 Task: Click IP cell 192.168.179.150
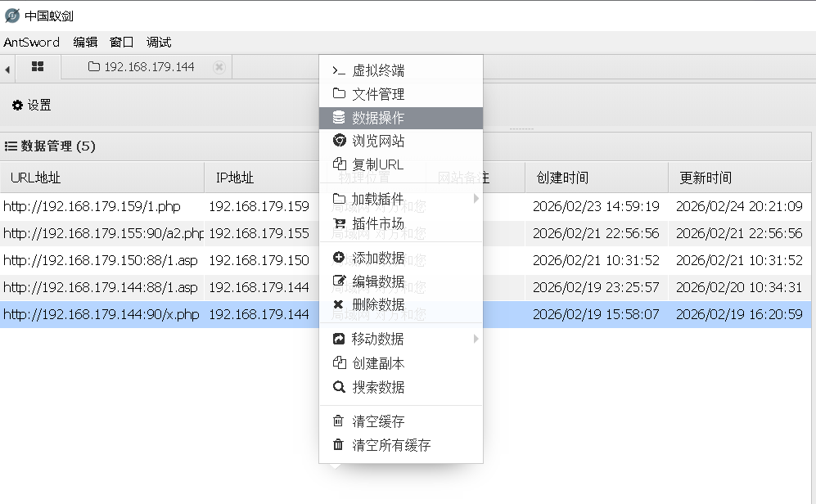(259, 260)
